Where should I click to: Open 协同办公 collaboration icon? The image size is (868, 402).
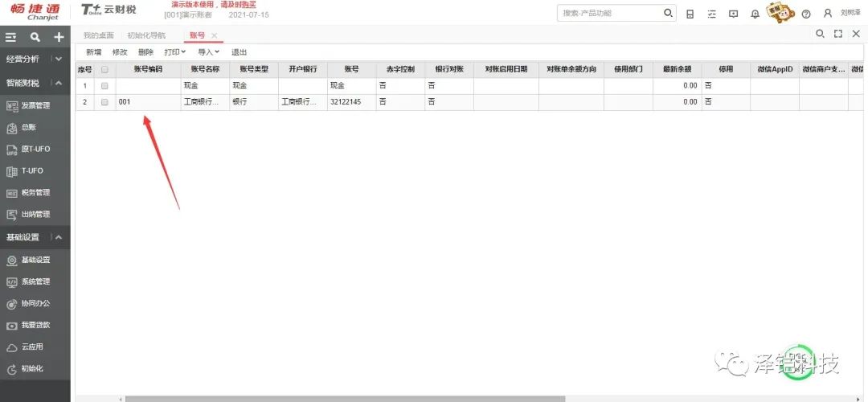(12, 303)
